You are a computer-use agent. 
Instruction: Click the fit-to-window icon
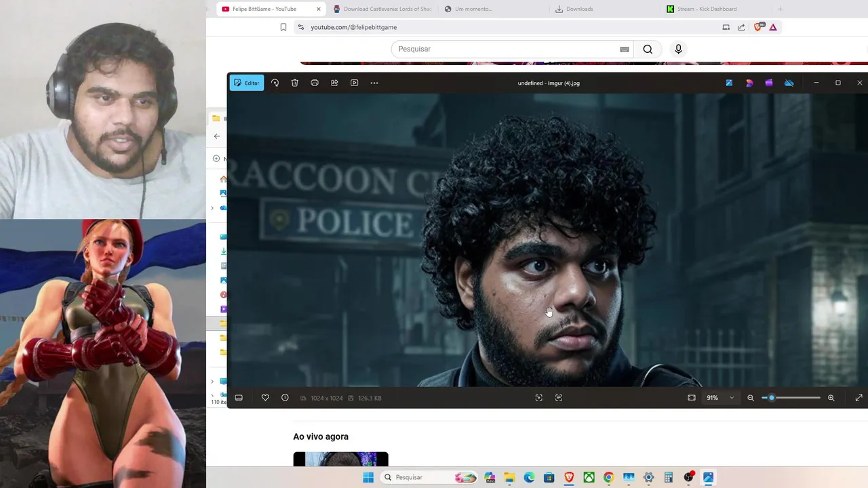click(692, 398)
